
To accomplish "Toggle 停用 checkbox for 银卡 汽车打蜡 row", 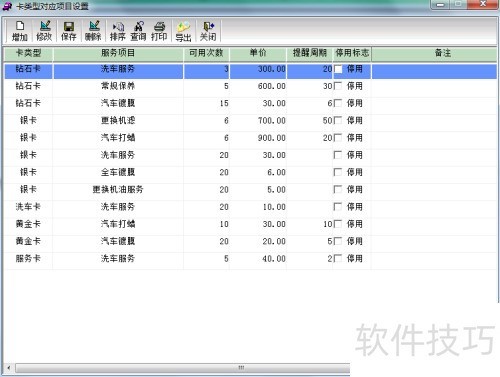I will pos(338,138).
